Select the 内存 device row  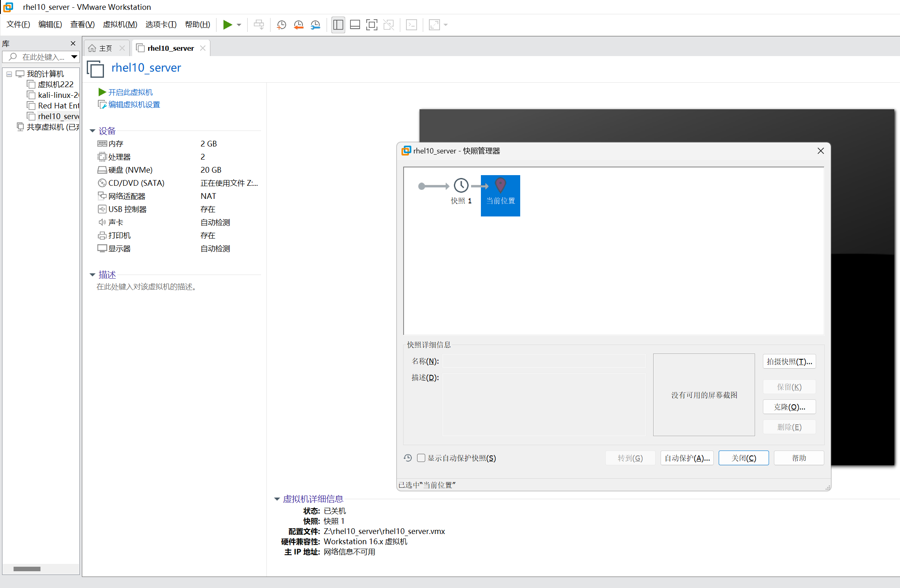coord(178,144)
